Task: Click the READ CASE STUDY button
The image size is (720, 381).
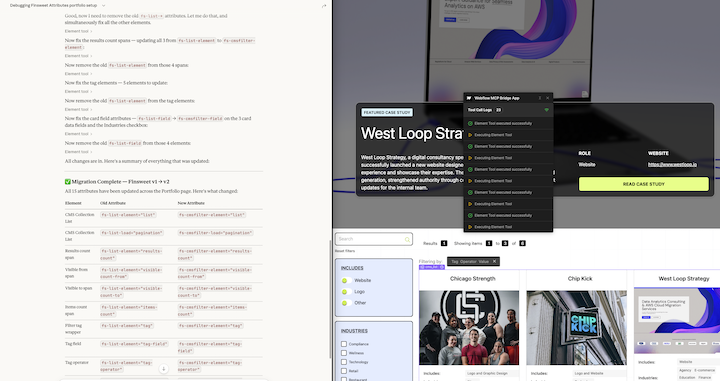Action: click(643, 184)
